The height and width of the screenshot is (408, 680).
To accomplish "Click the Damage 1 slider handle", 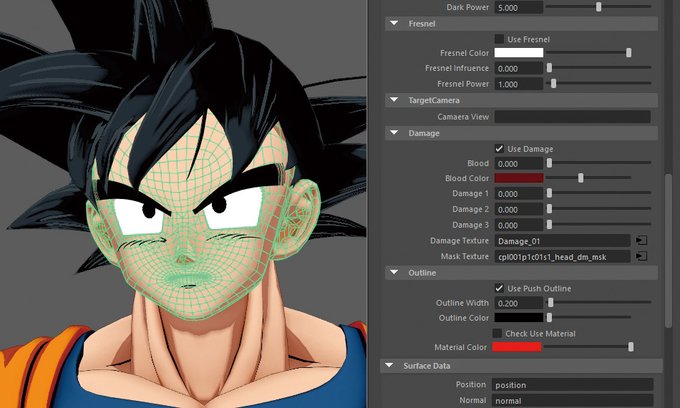I will coord(549,193).
